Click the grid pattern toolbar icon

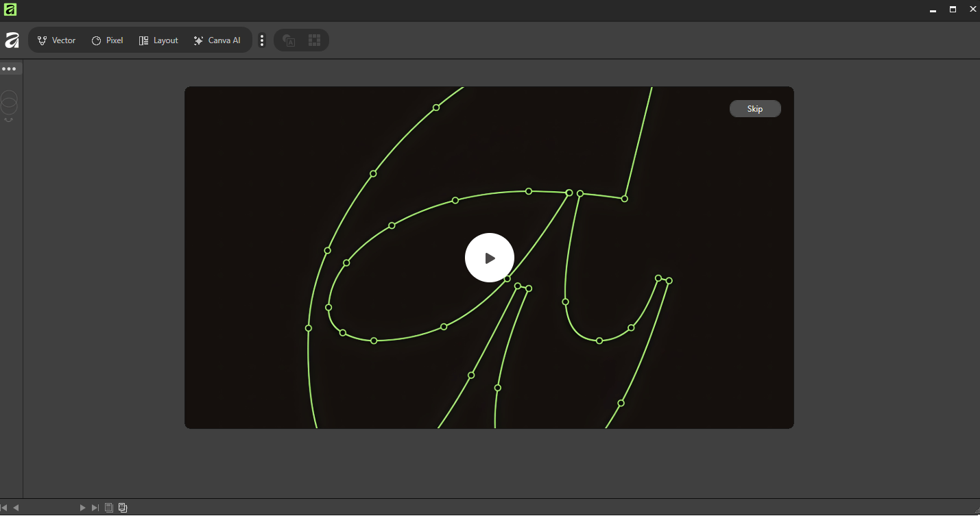[314, 40]
